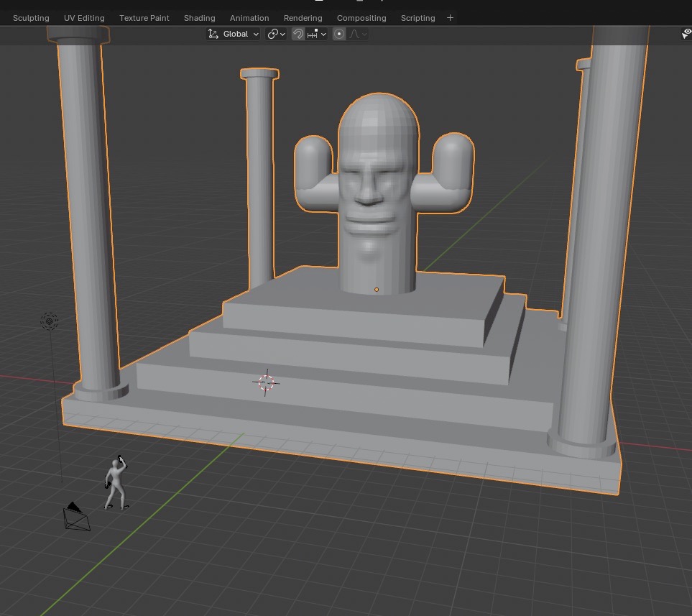Open proportional editing falloff curve menu

pyautogui.click(x=358, y=34)
